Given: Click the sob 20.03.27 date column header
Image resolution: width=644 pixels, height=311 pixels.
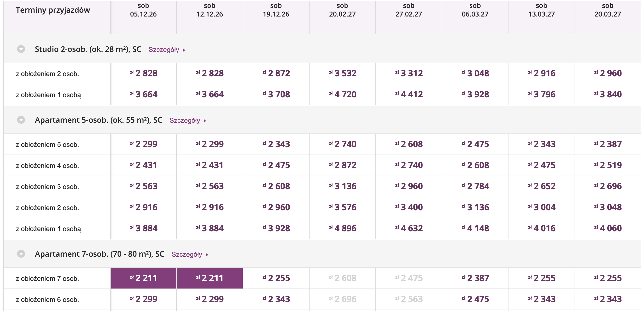Looking at the screenshot, I should (x=608, y=10).
